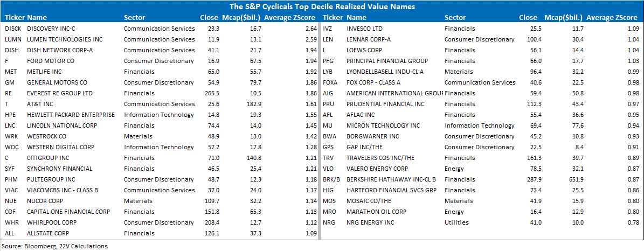
Task: Select 'CITIGROUP INC' name cell
Action: coord(48,158)
